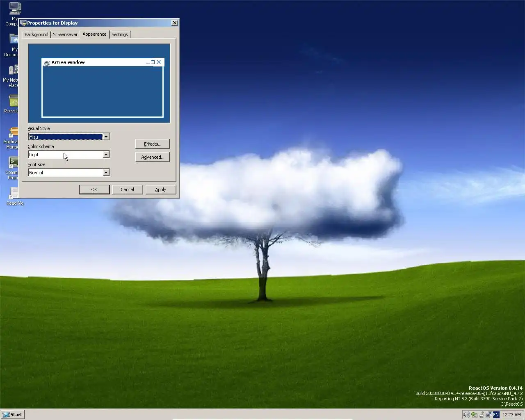Viewport: 525px width, 420px height.
Task: Click the display icon in dialog title bar
Action: 23,23
